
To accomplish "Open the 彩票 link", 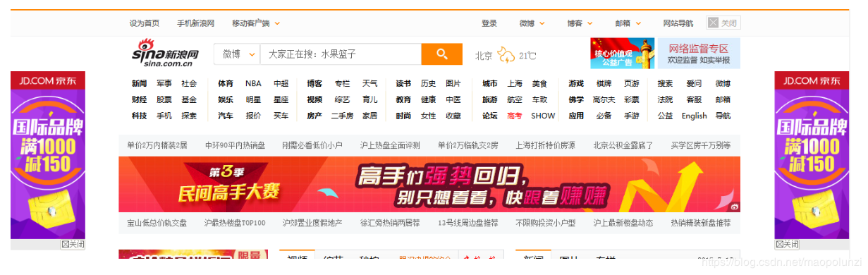I will click(631, 99).
